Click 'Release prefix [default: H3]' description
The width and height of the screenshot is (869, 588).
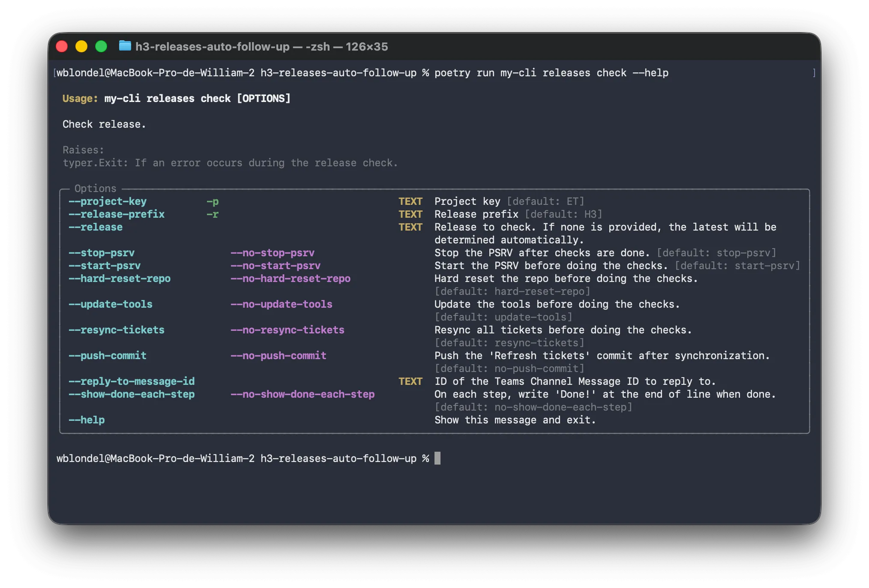click(518, 214)
